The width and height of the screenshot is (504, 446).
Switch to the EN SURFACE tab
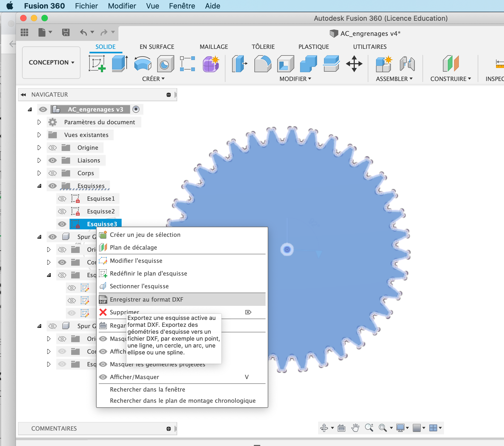[157, 47]
